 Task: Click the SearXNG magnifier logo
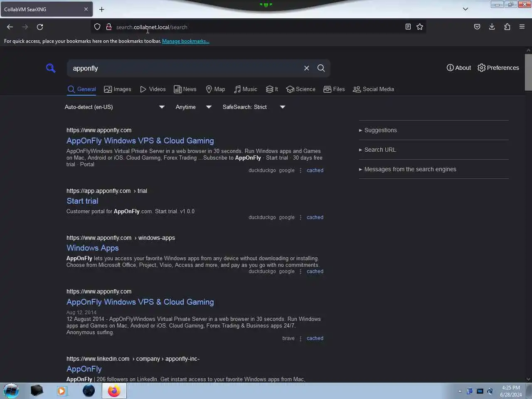(51, 68)
